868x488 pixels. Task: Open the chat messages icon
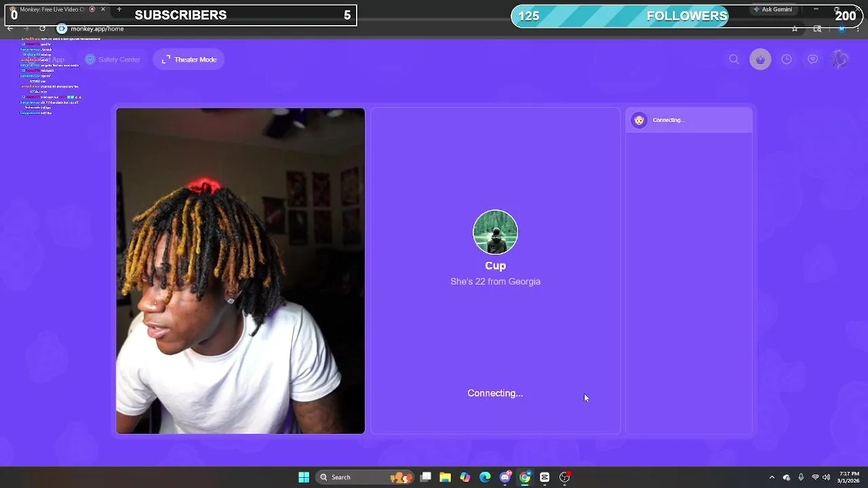coord(812,60)
